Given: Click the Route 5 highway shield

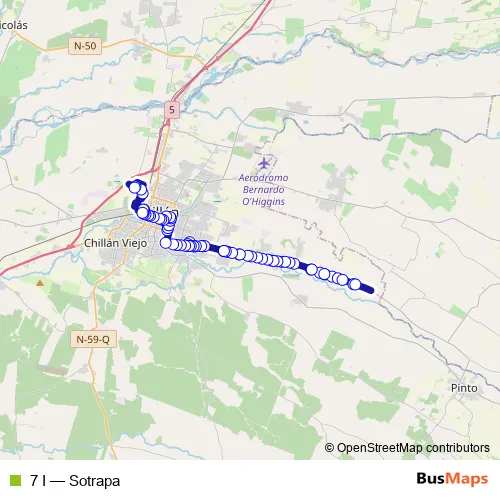Looking at the screenshot, I should coord(172,110).
